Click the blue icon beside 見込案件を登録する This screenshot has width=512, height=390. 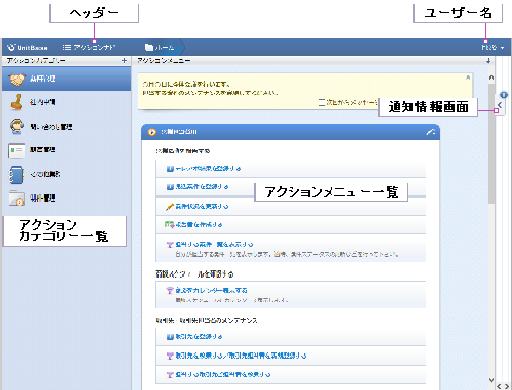point(170,187)
